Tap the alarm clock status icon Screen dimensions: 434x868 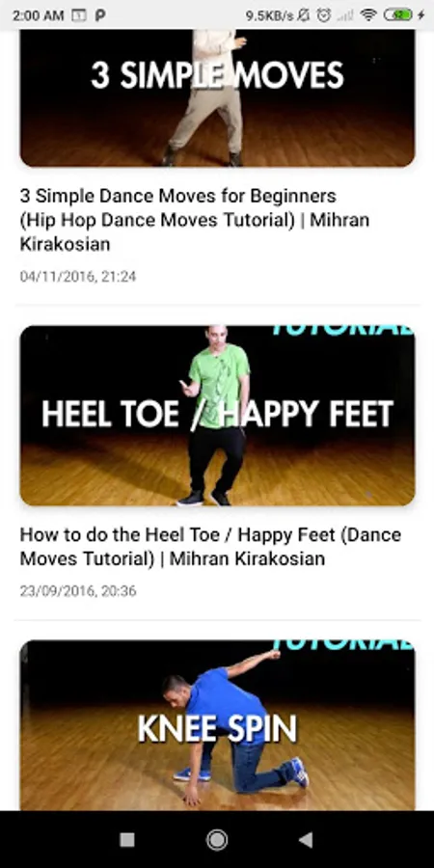(x=324, y=15)
